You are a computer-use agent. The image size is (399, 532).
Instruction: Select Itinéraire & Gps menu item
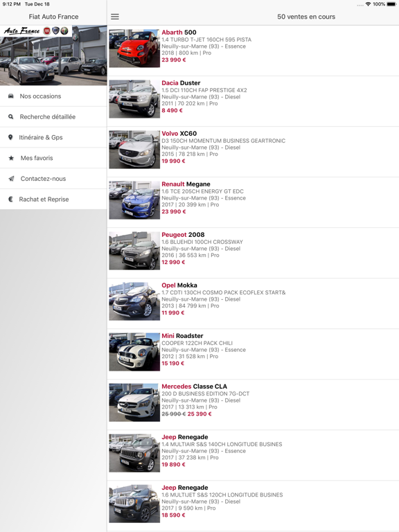pos(53,137)
